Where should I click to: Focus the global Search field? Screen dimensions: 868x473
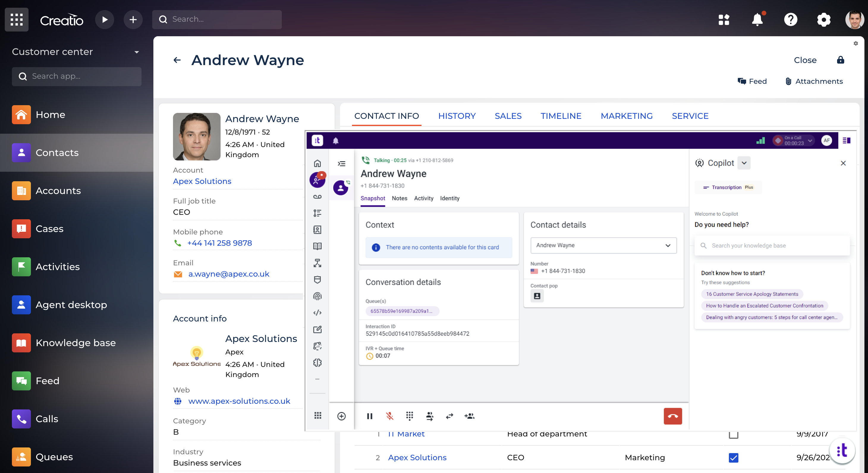click(x=217, y=20)
